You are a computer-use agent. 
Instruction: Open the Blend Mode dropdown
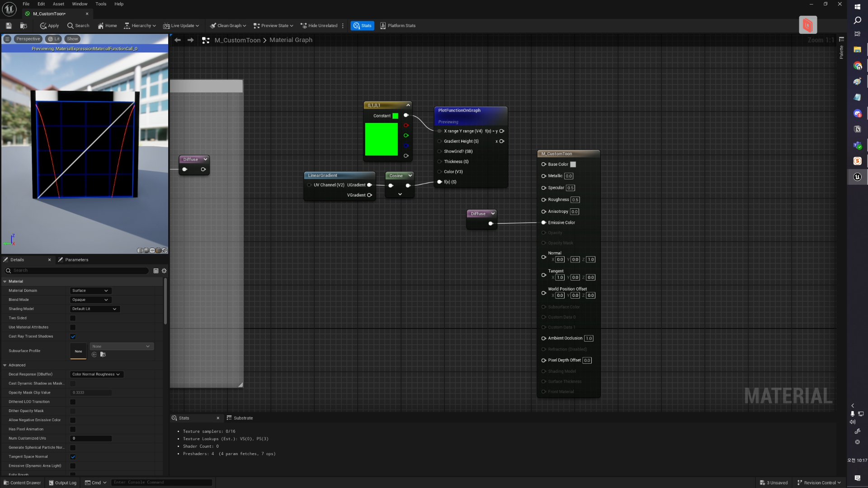pos(90,300)
